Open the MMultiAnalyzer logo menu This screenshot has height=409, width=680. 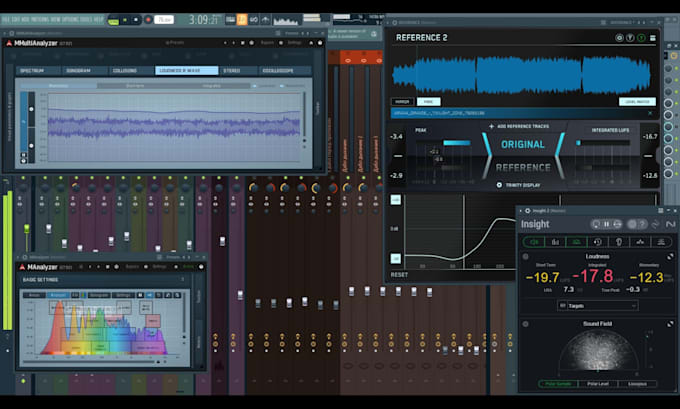tap(9, 43)
